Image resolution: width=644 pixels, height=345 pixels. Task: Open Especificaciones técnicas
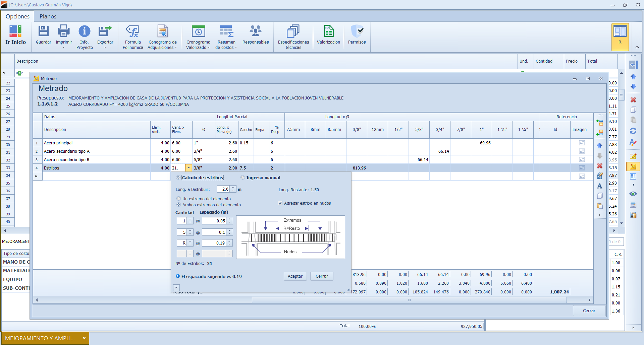293,32
